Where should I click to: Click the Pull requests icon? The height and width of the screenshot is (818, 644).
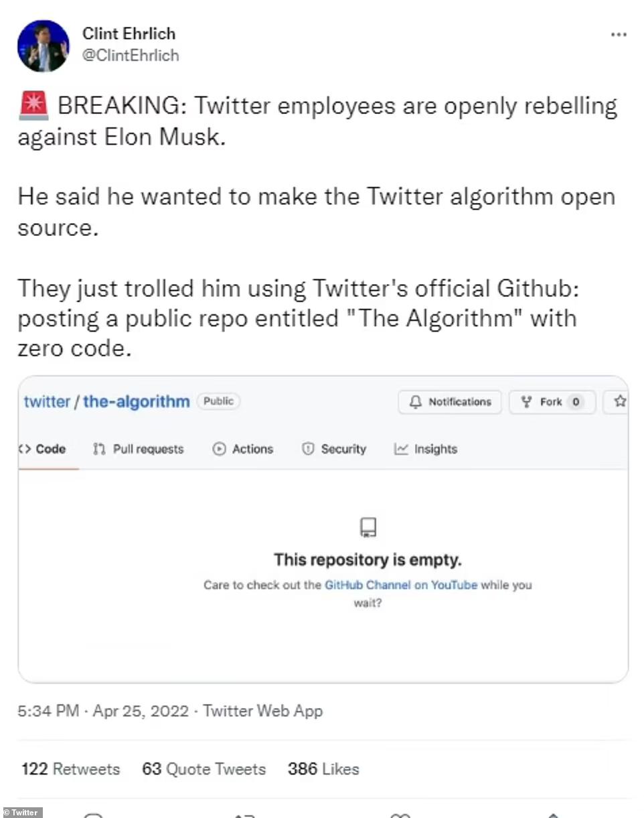click(x=99, y=449)
